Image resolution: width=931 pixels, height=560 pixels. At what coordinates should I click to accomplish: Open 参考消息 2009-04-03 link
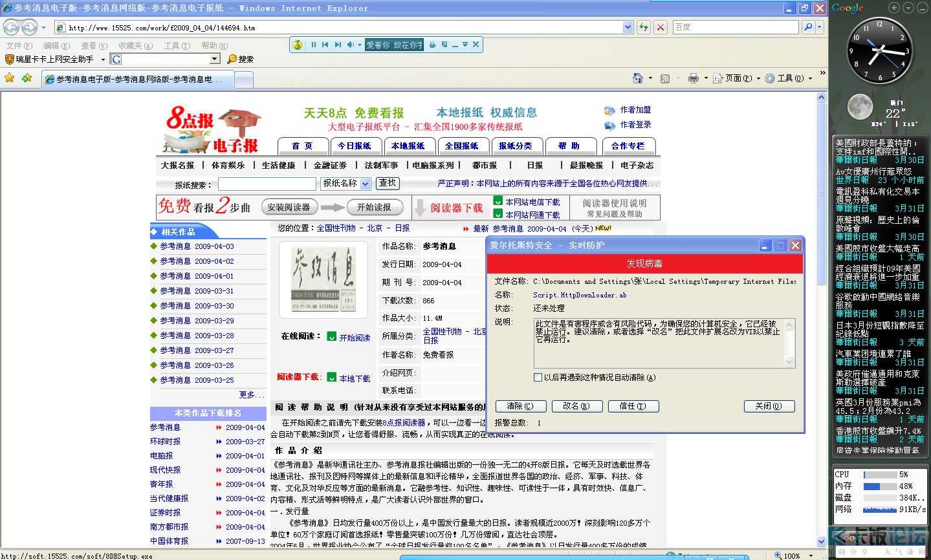[197, 246]
